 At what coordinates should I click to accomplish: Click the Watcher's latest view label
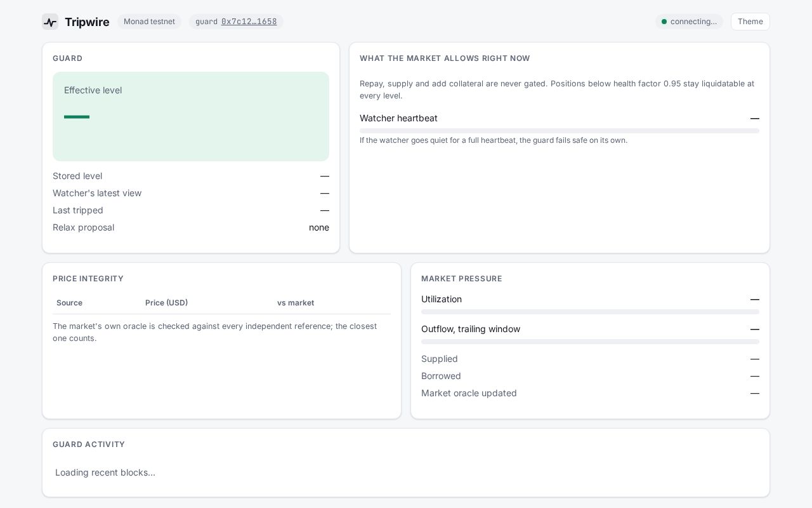click(97, 193)
